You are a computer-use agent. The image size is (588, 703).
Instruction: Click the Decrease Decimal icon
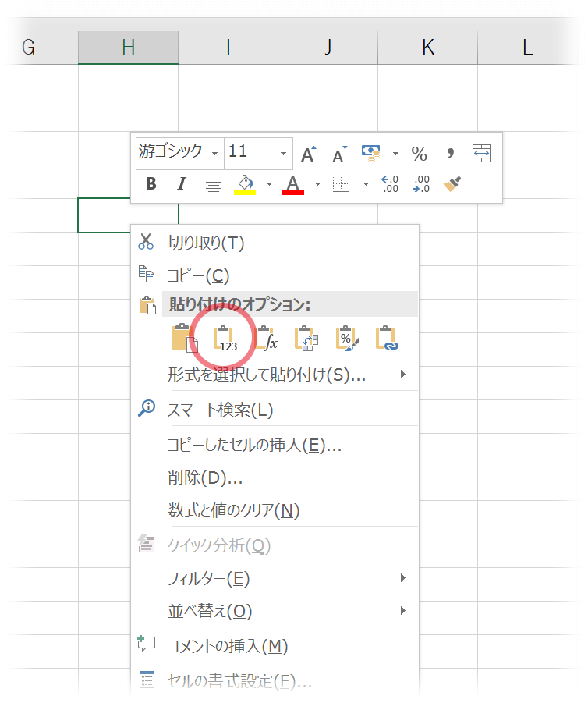pyautogui.click(x=421, y=184)
